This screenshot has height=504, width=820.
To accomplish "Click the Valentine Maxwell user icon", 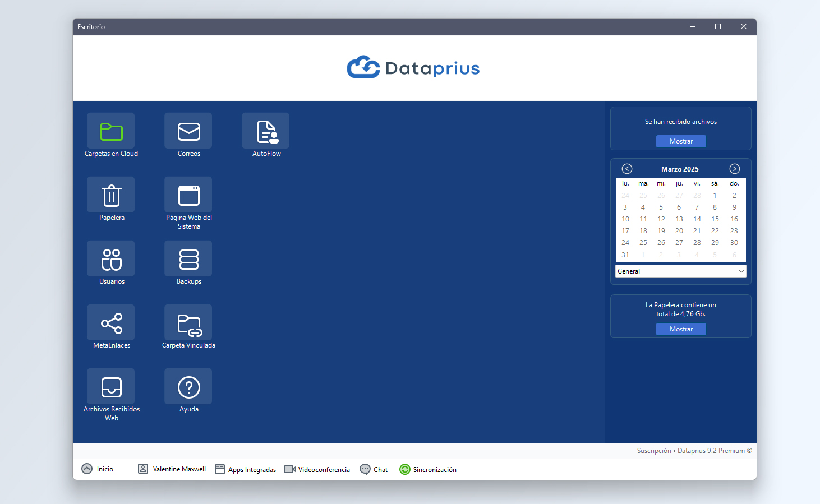I will tap(143, 469).
